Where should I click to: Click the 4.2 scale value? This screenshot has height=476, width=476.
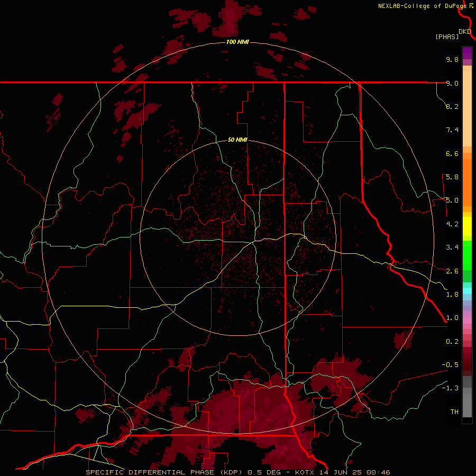[x=452, y=224]
